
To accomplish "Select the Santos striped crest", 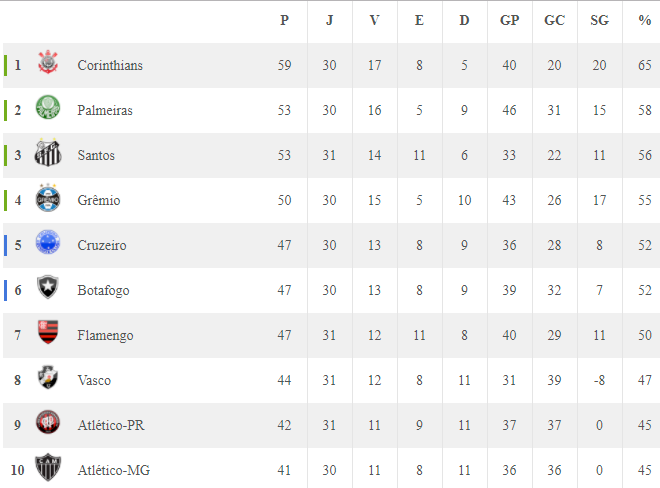I will [48, 152].
